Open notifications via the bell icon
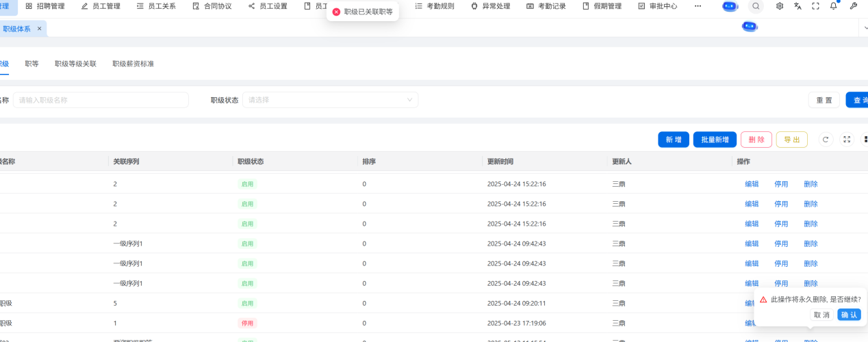 833,6
